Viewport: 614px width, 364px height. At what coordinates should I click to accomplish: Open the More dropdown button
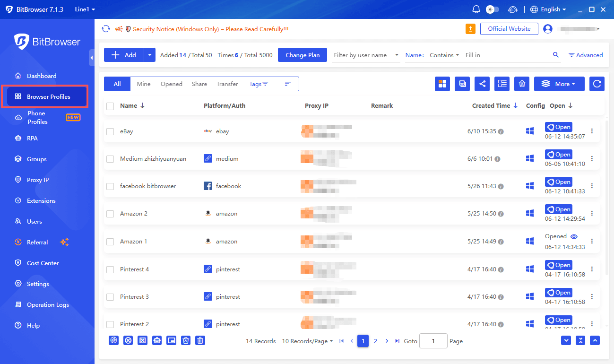pos(559,84)
